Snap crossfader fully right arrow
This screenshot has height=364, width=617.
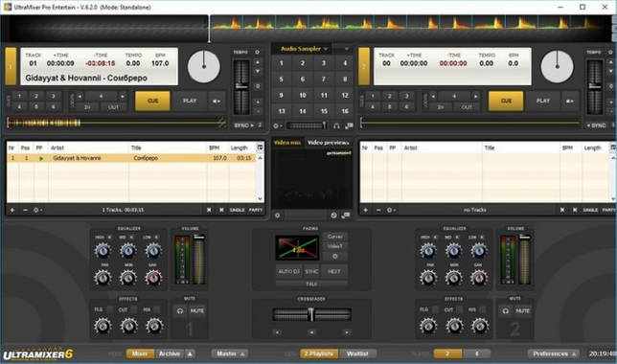click(347, 332)
